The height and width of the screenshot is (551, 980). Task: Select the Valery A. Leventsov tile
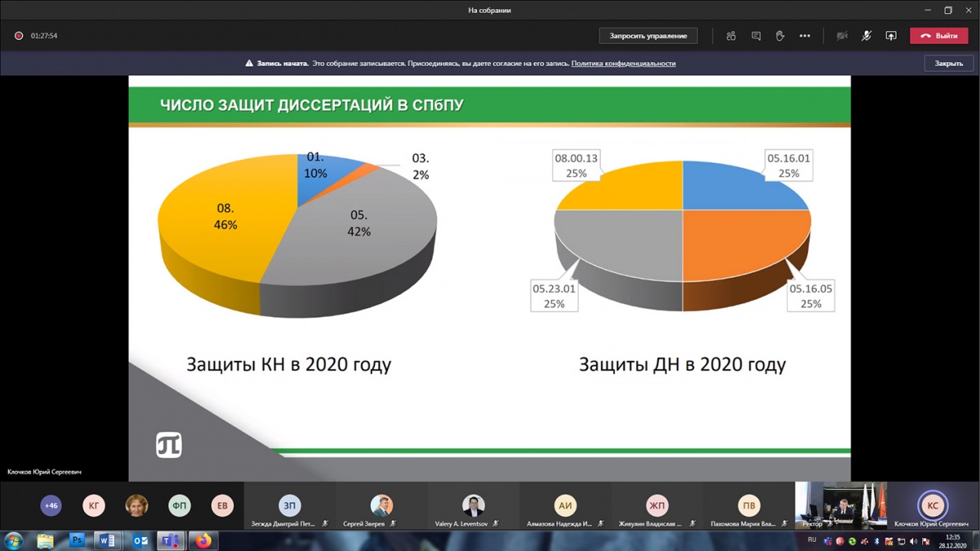(x=473, y=507)
